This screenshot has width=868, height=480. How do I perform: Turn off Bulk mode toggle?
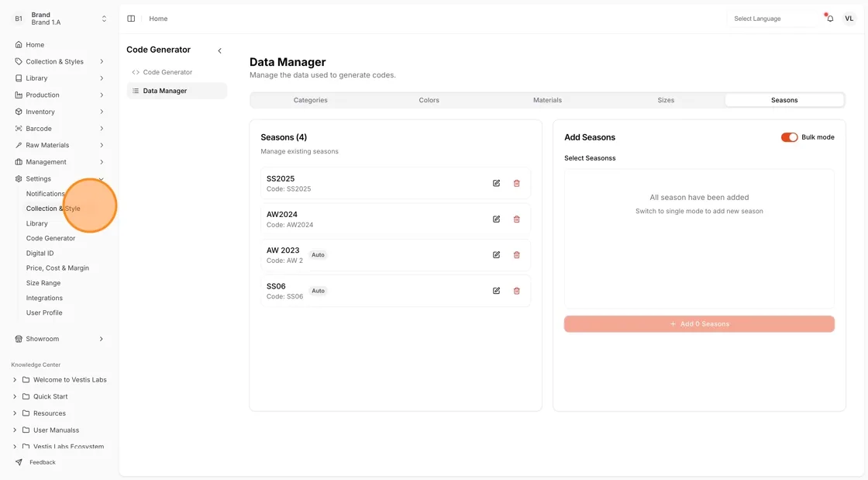(x=790, y=137)
